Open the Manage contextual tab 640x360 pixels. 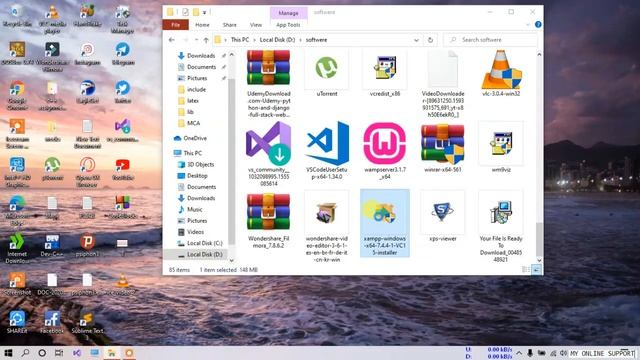(x=288, y=13)
